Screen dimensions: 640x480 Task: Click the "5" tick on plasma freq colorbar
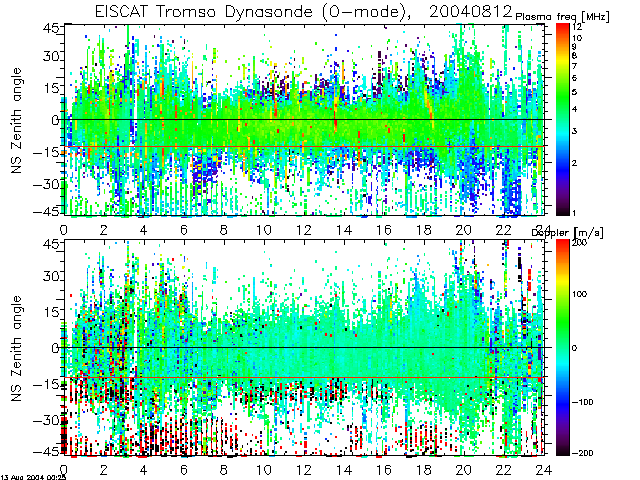coord(574,92)
